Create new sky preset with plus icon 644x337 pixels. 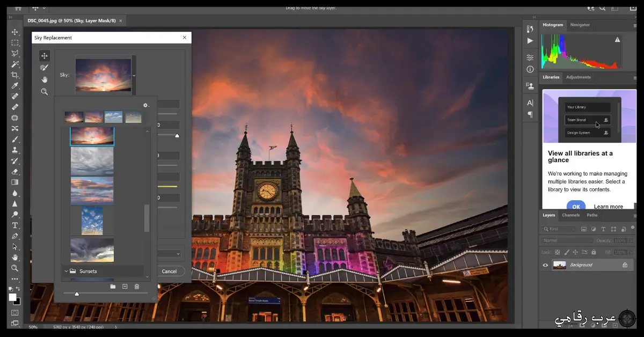125,287
